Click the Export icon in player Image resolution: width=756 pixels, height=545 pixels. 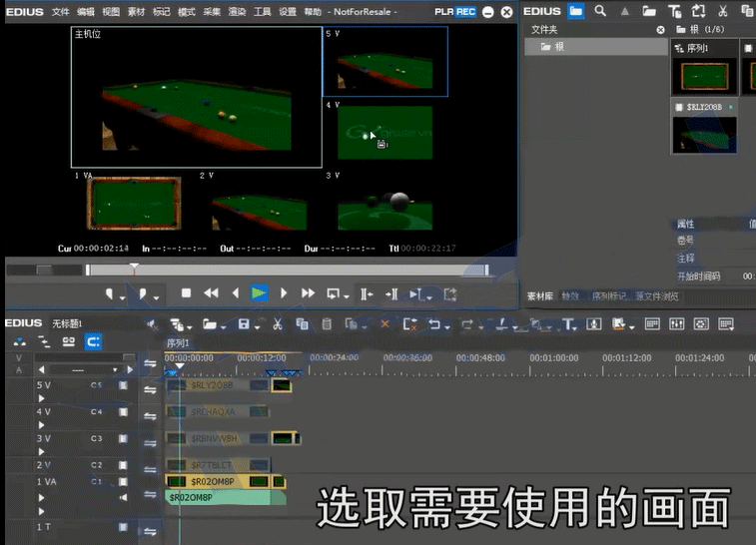tap(449, 293)
